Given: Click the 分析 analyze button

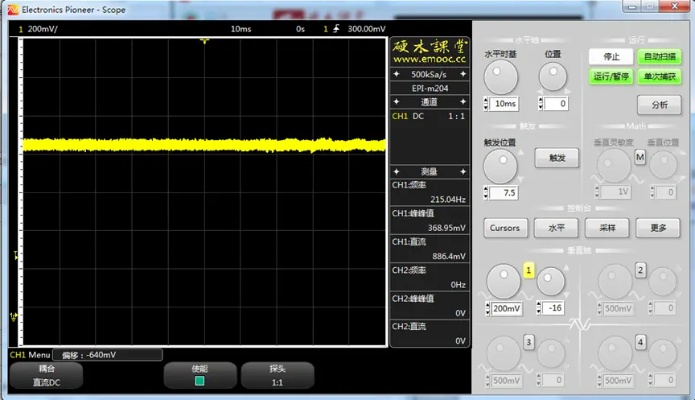Looking at the screenshot, I should (x=659, y=105).
